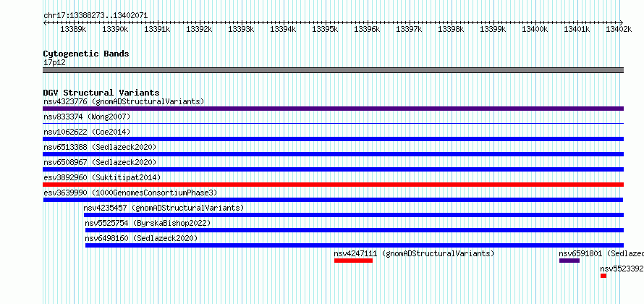Screen dimensions: 644x304
Task: Click the 17p12 band label
Action: point(54,63)
